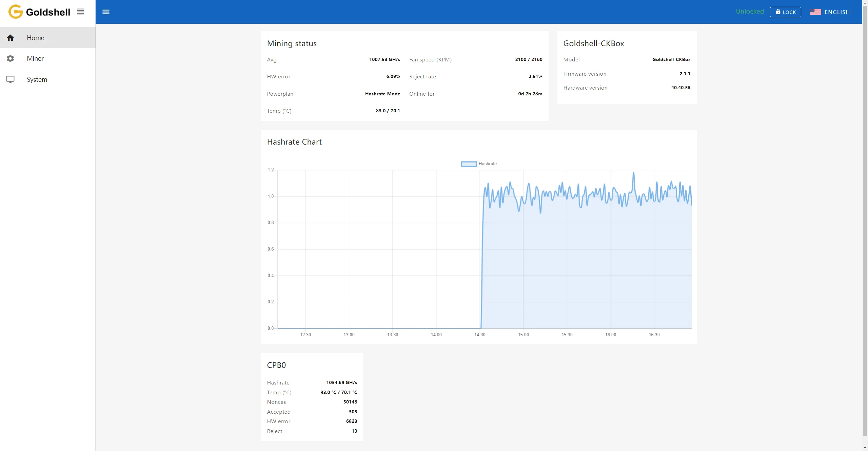Click the list icon beside Goldshell

tap(80, 12)
